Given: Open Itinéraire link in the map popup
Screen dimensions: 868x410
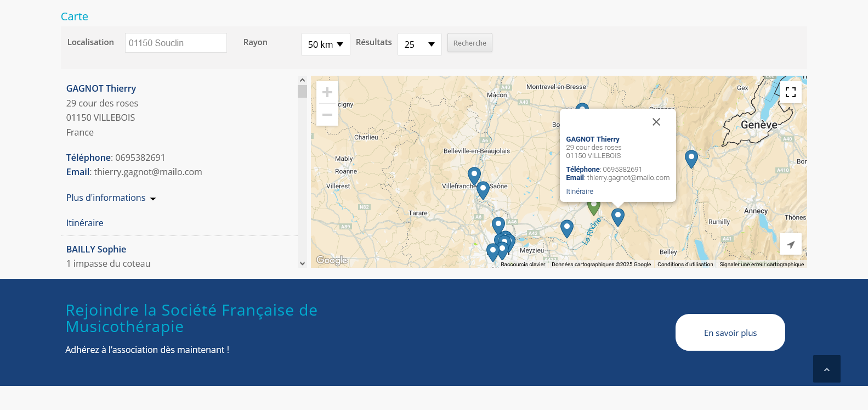Looking at the screenshot, I should [580, 192].
